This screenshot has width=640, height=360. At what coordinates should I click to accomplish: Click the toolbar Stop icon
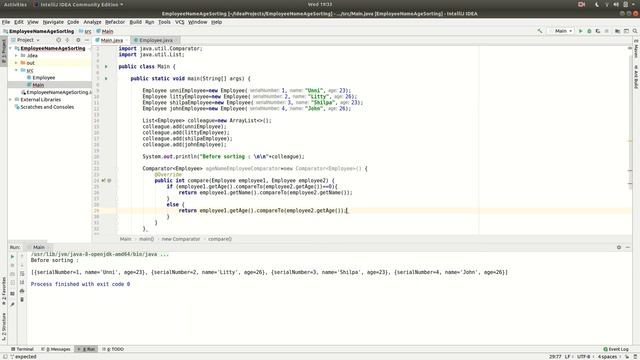coord(607,31)
